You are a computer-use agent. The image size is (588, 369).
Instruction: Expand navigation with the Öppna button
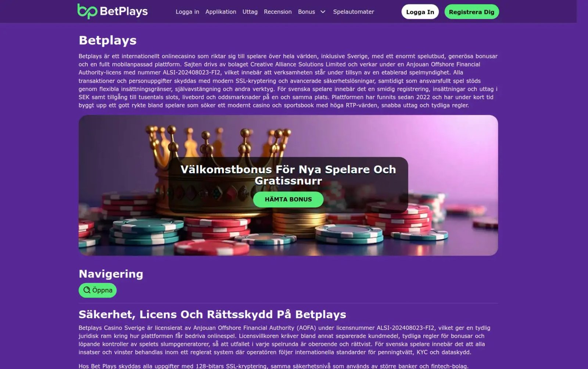coord(97,290)
